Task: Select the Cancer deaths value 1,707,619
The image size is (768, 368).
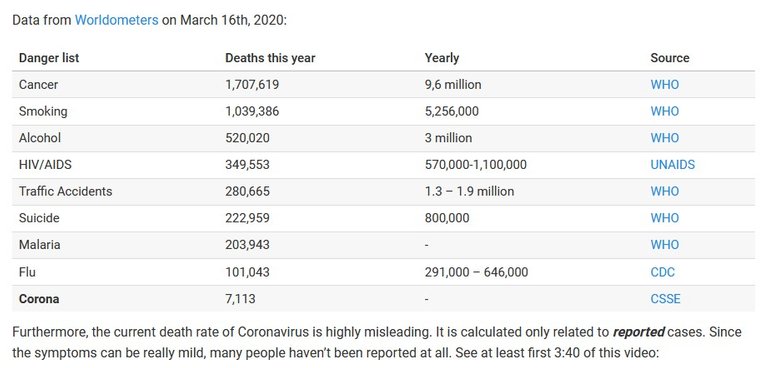Action: 252,84
